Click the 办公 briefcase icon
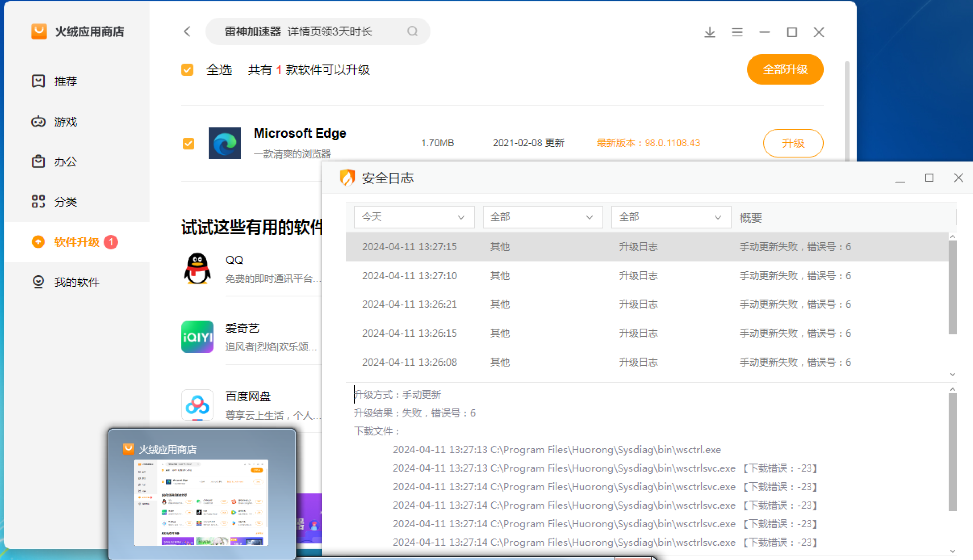The image size is (973, 560). 38,161
